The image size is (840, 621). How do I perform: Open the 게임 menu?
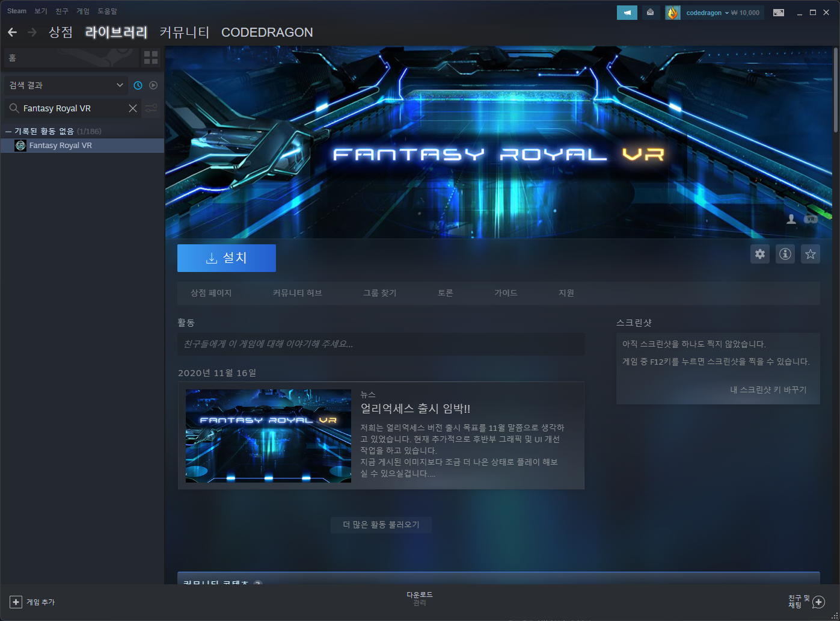click(83, 11)
